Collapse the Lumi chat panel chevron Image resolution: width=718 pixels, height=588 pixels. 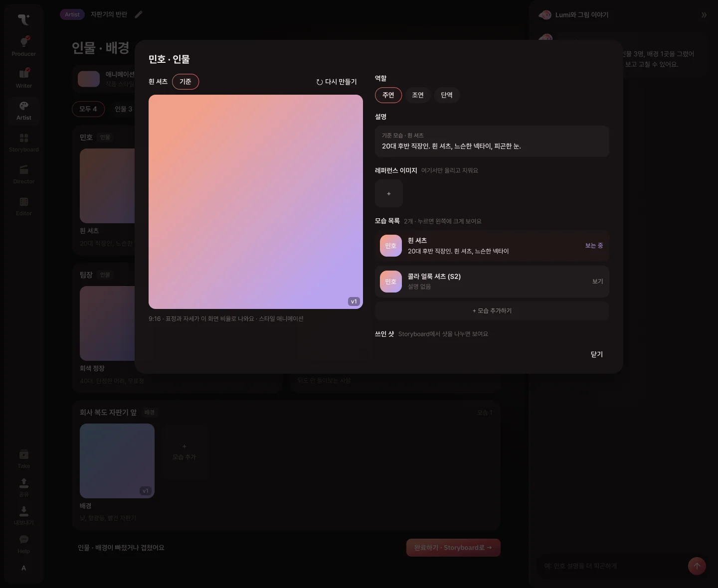(x=704, y=15)
